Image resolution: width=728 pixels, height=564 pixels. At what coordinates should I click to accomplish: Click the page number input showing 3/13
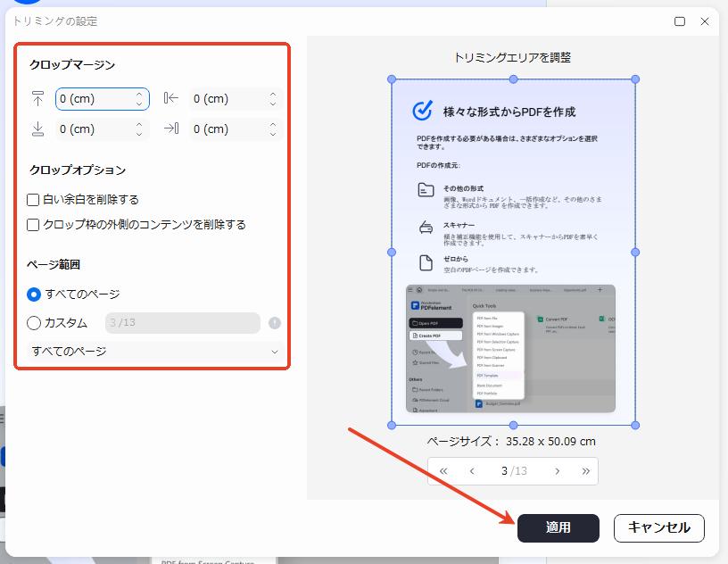click(x=516, y=470)
